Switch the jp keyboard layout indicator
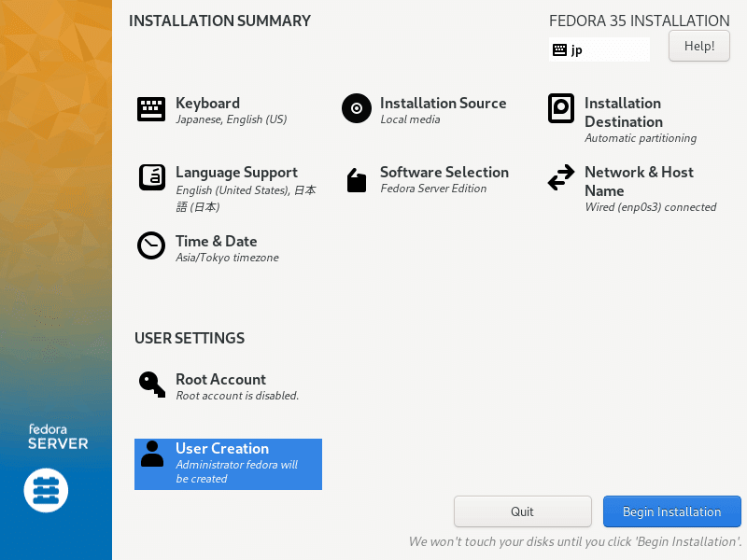Screen dimensions: 747x560 (599, 49)
